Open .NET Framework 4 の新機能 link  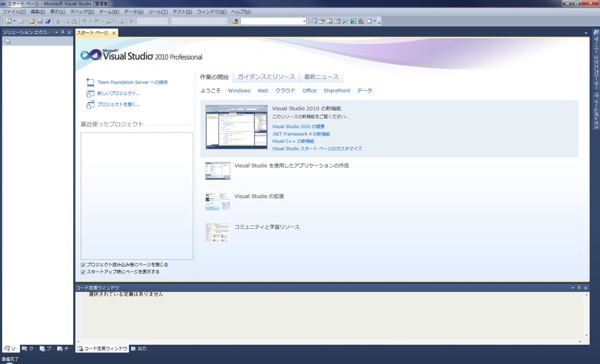tap(301, 134)
